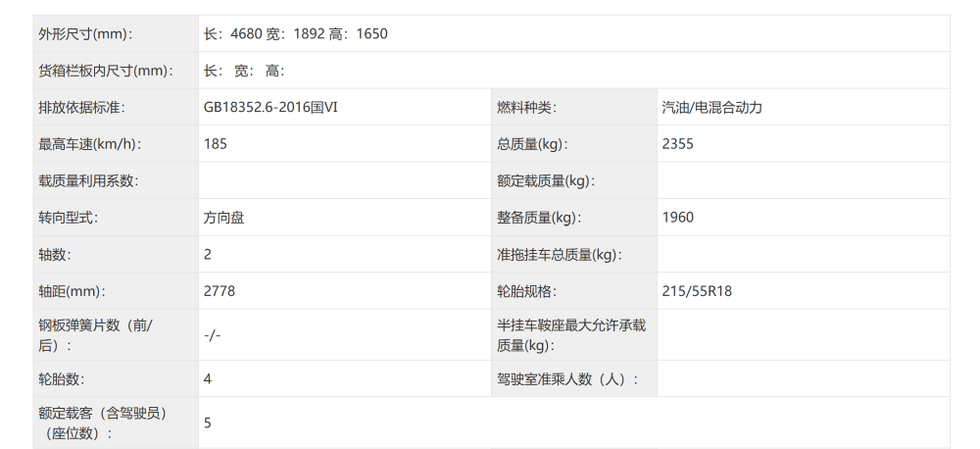Select the total mass value 2355

(x=678, y=144)
